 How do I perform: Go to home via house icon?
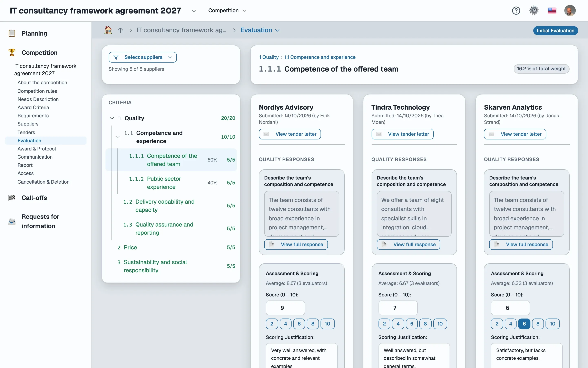coord(108,30)
